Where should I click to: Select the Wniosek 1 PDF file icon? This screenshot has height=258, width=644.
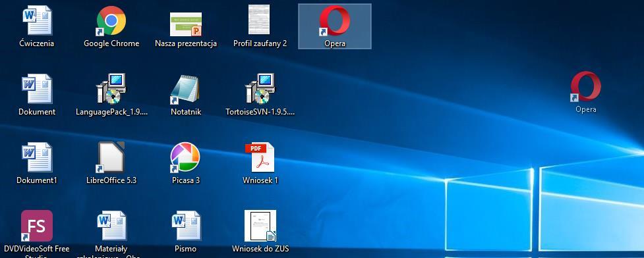point(260,157)
